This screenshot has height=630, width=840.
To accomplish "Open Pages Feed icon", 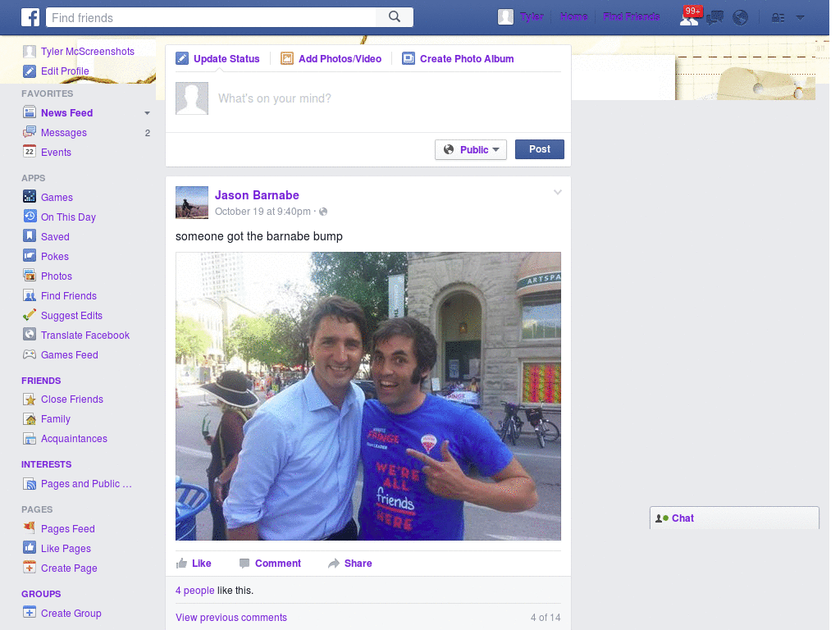I will point(30,528).
